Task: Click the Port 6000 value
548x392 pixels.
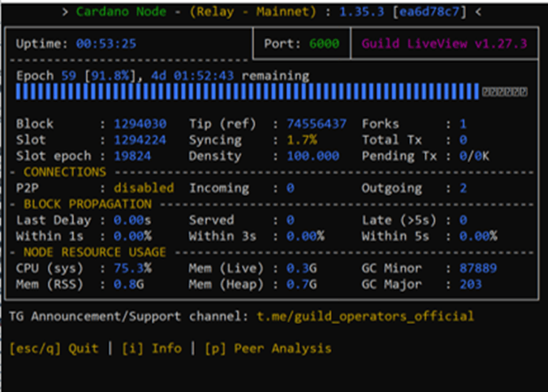Action: (x=324, y=43)
